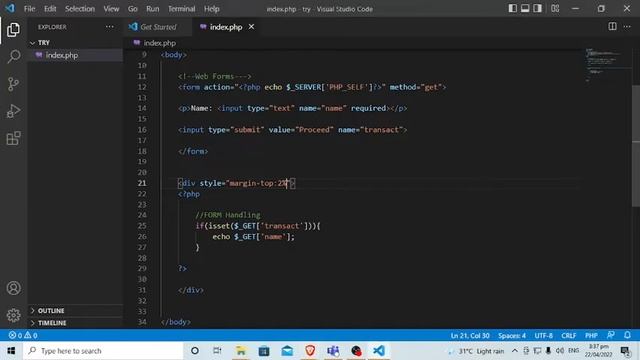Image resolution: width=640 pixels, height=360 pixels.
Task: Open notifications bell in status bar
Action: tap(627, 335)
